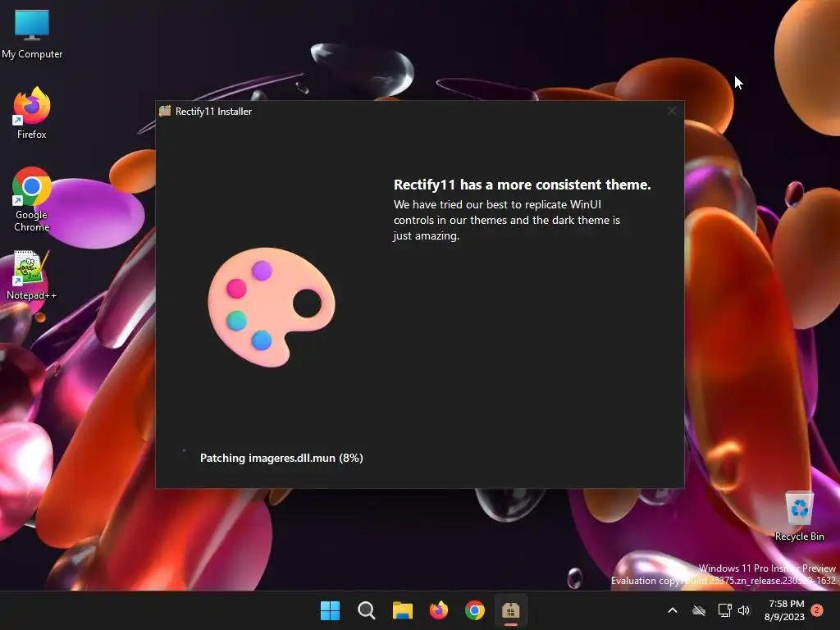Click the paint palette illustration
The height and width of the screenshot is (630, 840).
point(272,307)
